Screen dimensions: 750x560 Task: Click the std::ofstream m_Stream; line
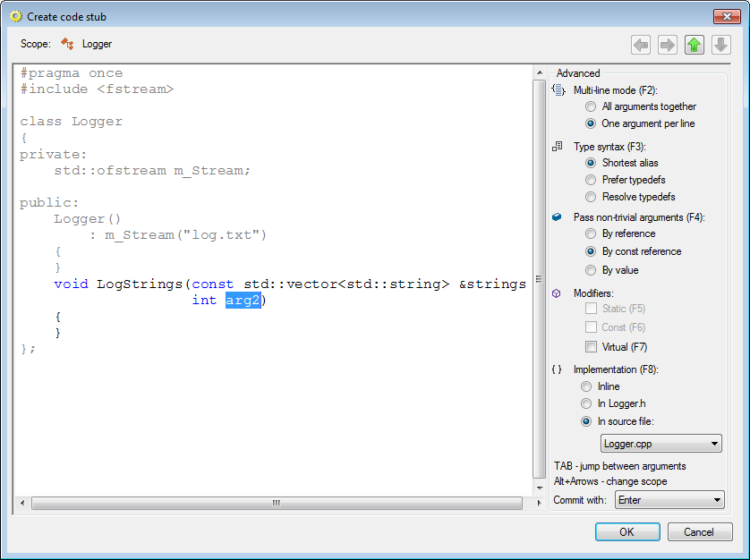tap(152, 171)
